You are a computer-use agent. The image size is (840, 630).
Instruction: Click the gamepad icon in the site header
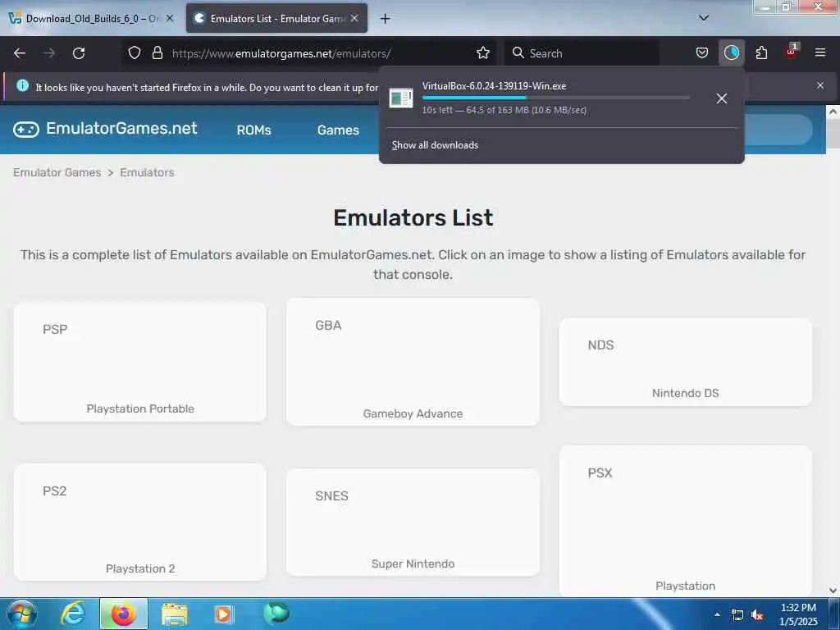click(x=25, y=130)
